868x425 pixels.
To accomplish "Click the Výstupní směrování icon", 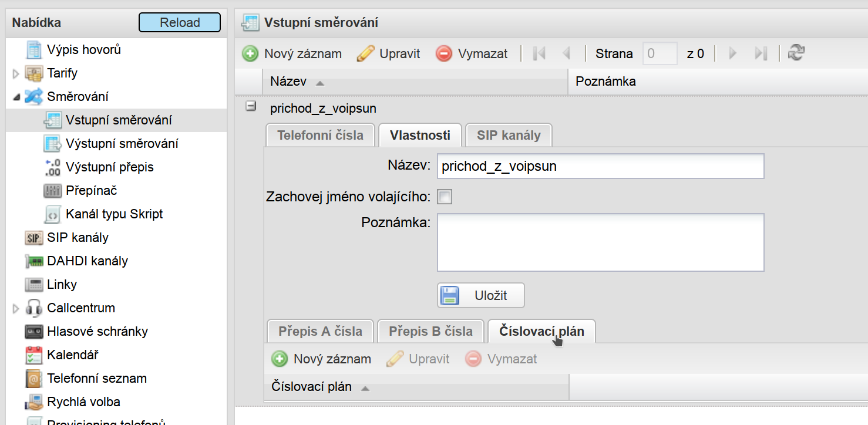I will [x=53, y=144].
